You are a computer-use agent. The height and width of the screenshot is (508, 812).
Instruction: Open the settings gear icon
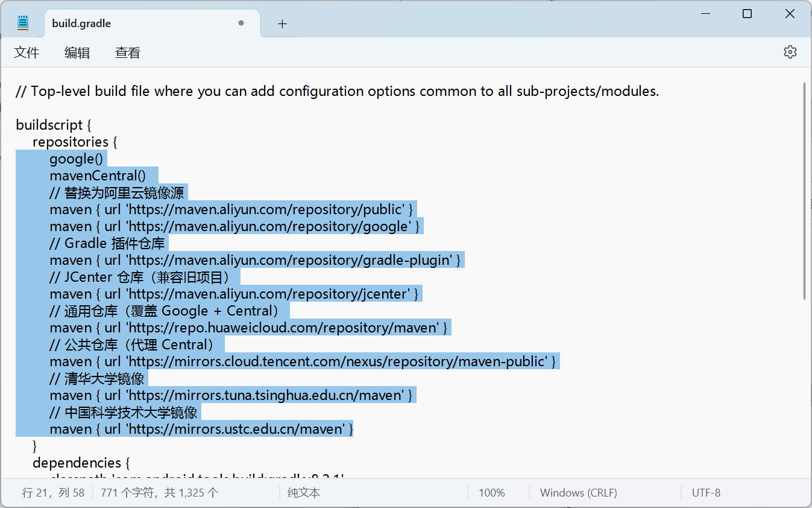point(790,52)
